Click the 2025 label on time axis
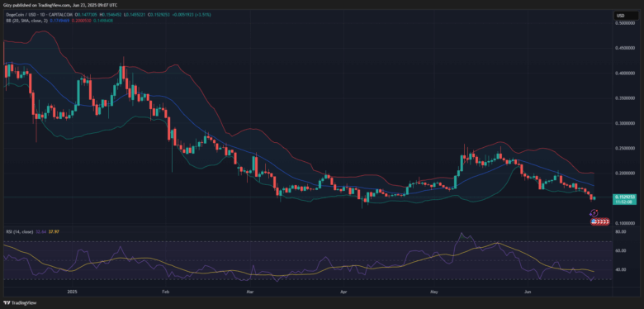644x309 pixels. (73, 292)
